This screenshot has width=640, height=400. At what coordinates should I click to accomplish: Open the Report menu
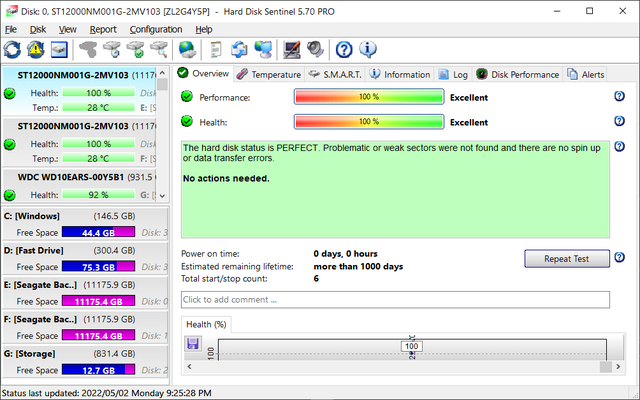click(x=103, y=29)
